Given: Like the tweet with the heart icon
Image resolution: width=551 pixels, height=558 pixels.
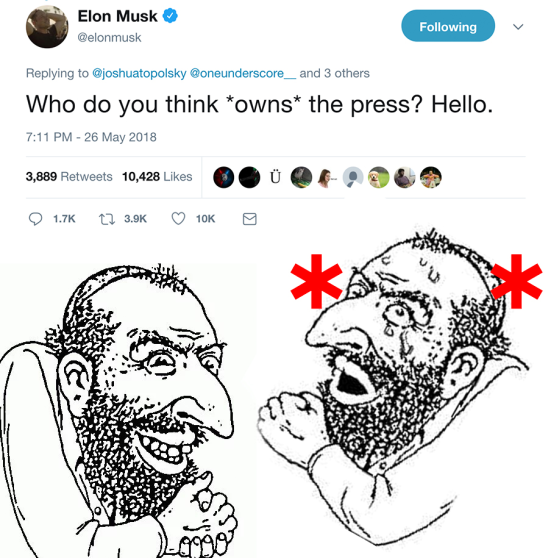Looking at the screenshot, I should (x=178, y=219).
